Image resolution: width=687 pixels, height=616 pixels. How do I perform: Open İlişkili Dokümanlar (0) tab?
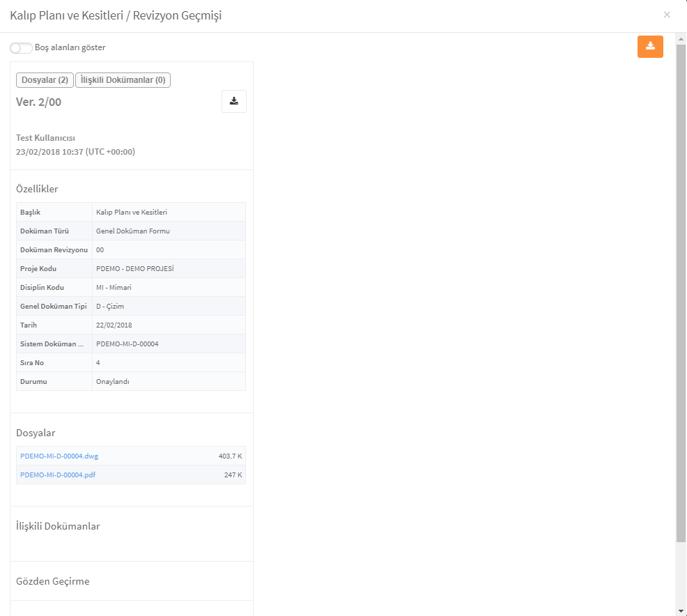point(123,79)
